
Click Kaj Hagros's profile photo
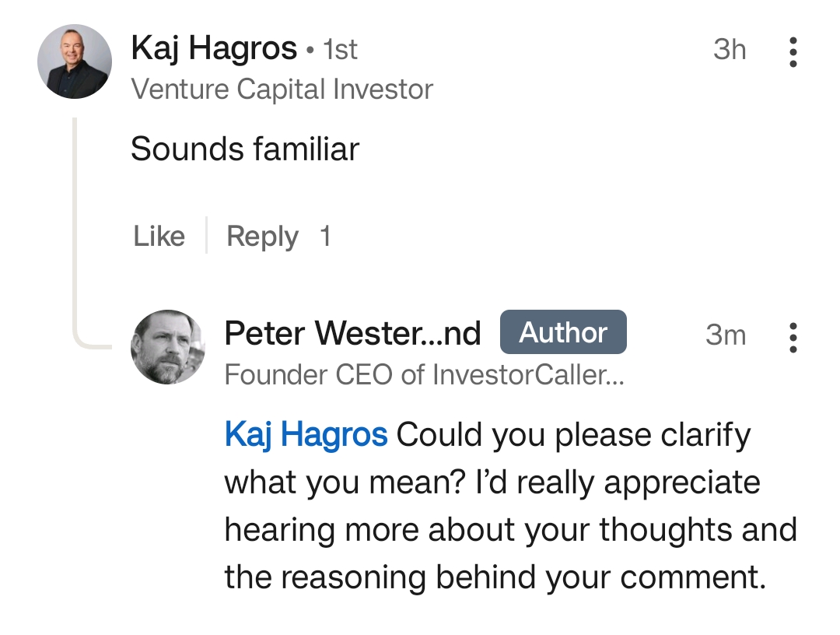pyautogui.click(x=75, y=61)
